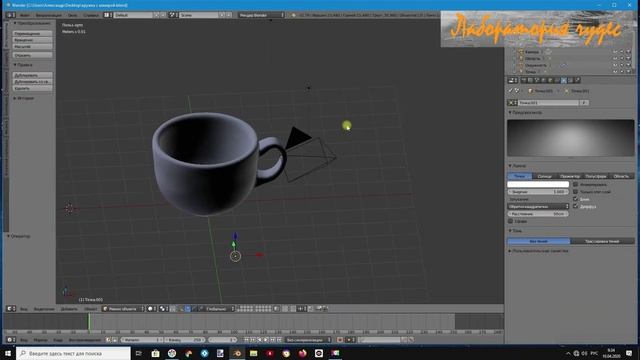Expand the История (History) panel
This screenshot has height=360, width=640.
tap(24, 98)
